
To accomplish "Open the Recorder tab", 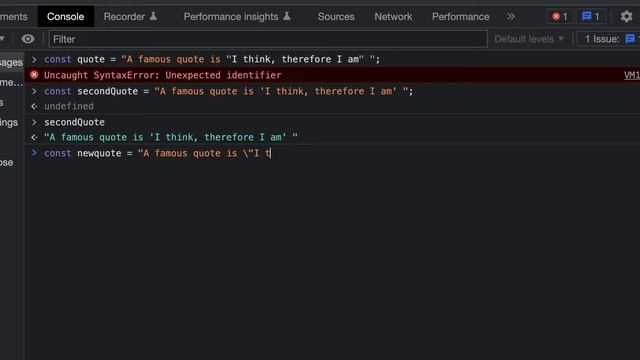I will coord(130,17).
